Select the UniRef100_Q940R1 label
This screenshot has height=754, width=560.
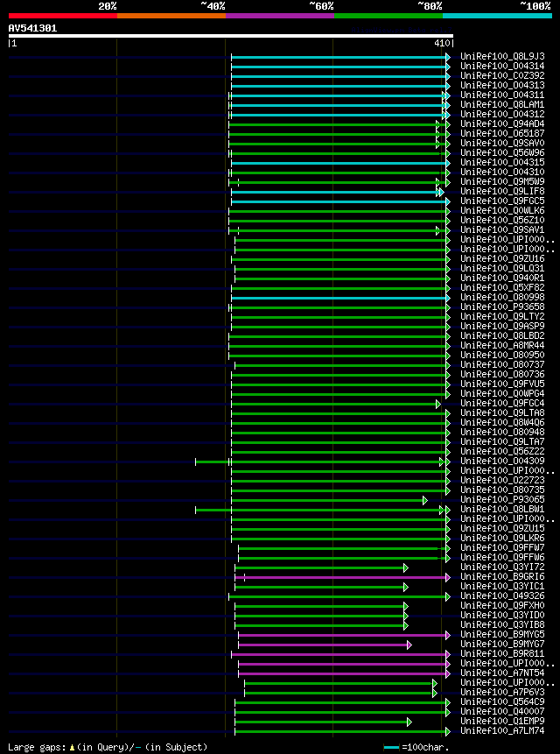click(x=502, y=278)
